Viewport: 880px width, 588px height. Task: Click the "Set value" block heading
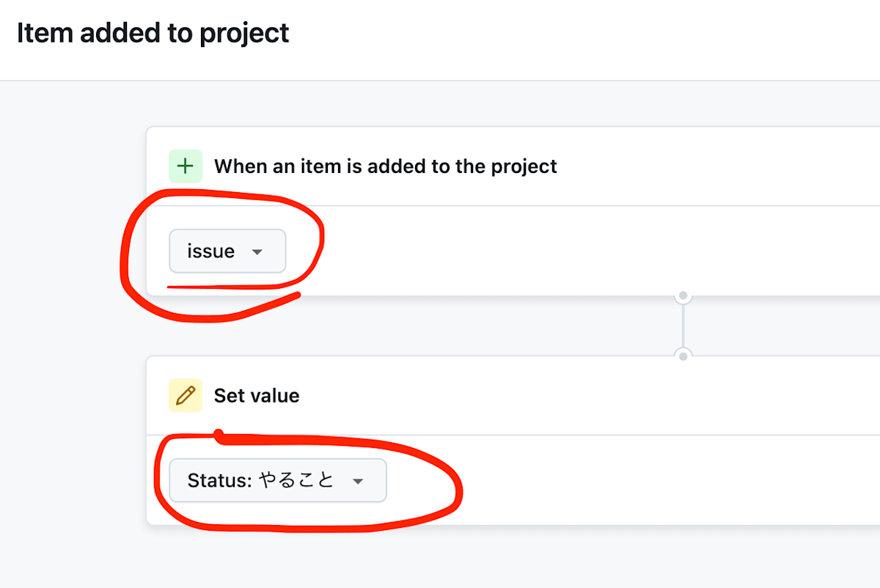(257, 396)
